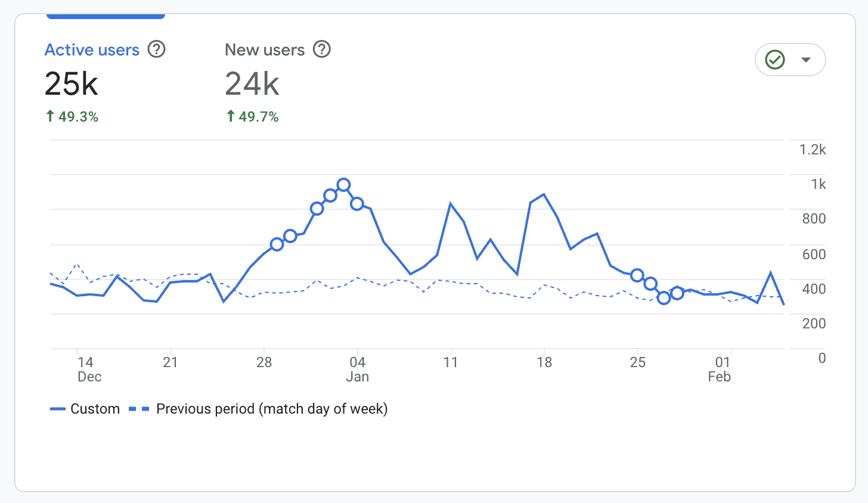The width and height of the screenshot is (868, 503).
Task: Click the 24k New users value
Action: tap(252, 83)
